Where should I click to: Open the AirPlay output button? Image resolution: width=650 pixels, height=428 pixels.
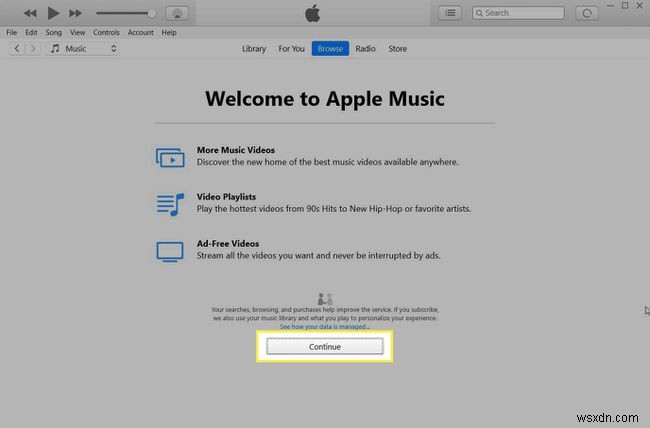(177, 13)
